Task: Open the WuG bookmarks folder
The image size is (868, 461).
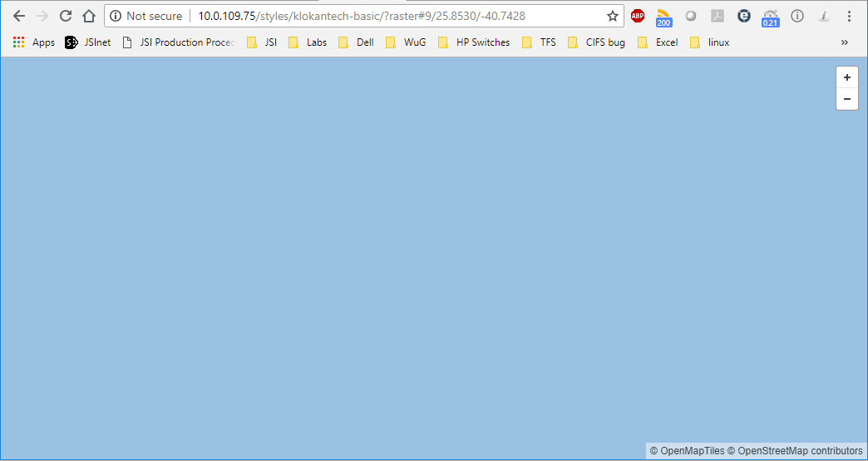Action: (x=406, y=42)
